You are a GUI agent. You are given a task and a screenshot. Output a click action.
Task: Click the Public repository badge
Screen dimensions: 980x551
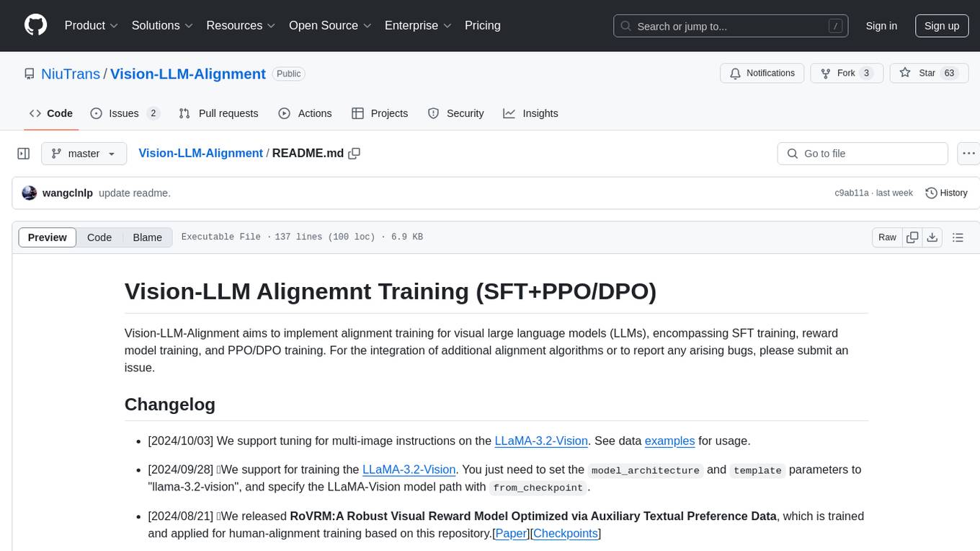(x=289, y=74)
